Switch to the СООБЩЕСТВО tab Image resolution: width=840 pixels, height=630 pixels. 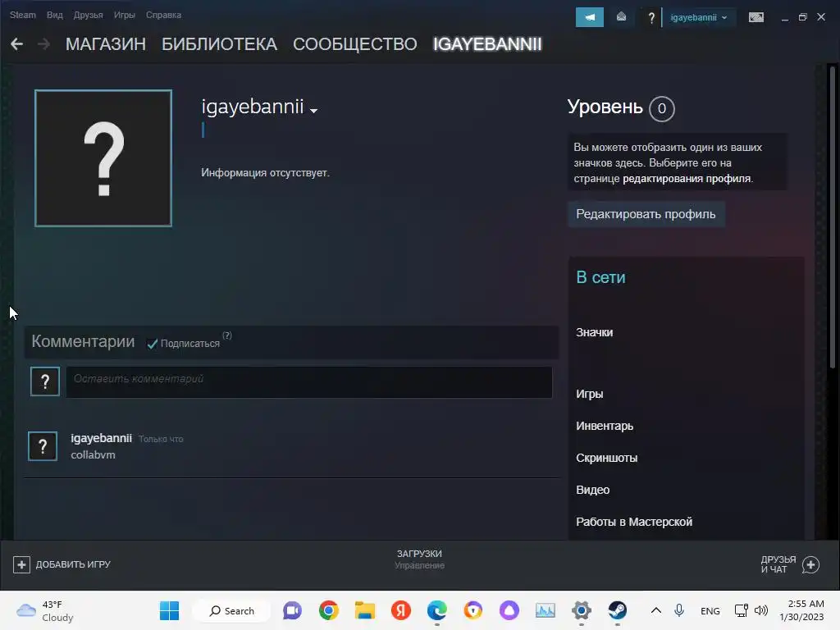coord(354,44)
